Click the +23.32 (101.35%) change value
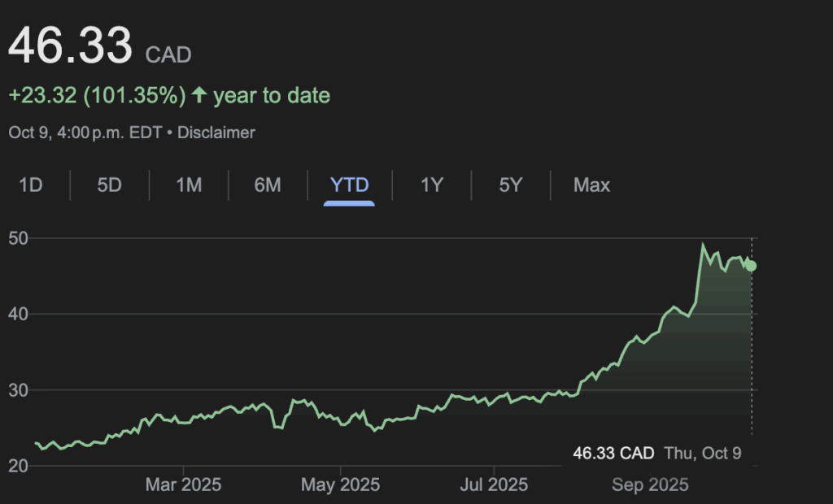833x504 pixels. (97, 96)
